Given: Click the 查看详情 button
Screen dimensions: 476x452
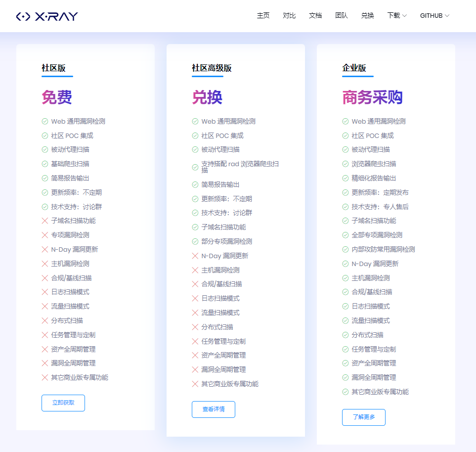Looking at the screenshot, I should pos(214,409).
